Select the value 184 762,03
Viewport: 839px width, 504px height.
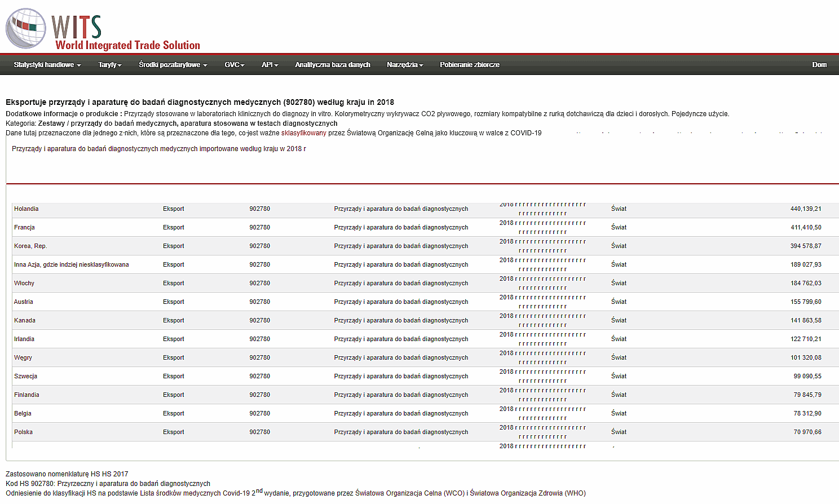[x=806, y=283]
